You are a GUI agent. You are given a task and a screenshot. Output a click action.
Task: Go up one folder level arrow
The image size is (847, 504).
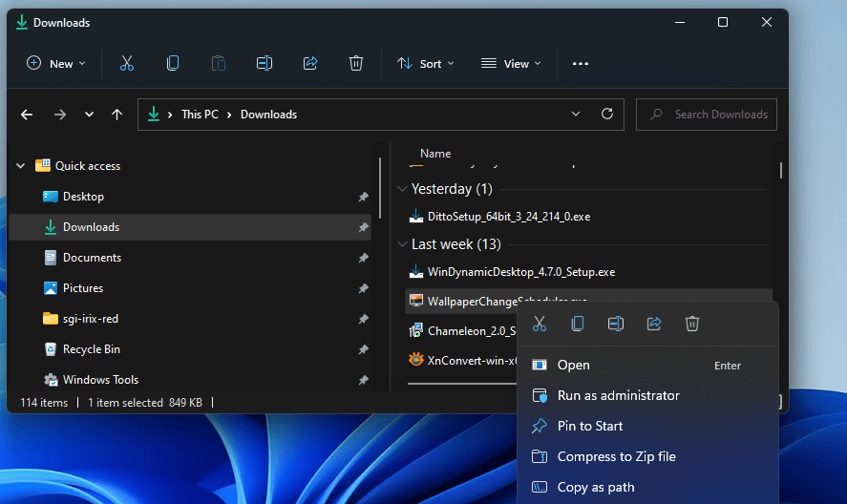116,115
